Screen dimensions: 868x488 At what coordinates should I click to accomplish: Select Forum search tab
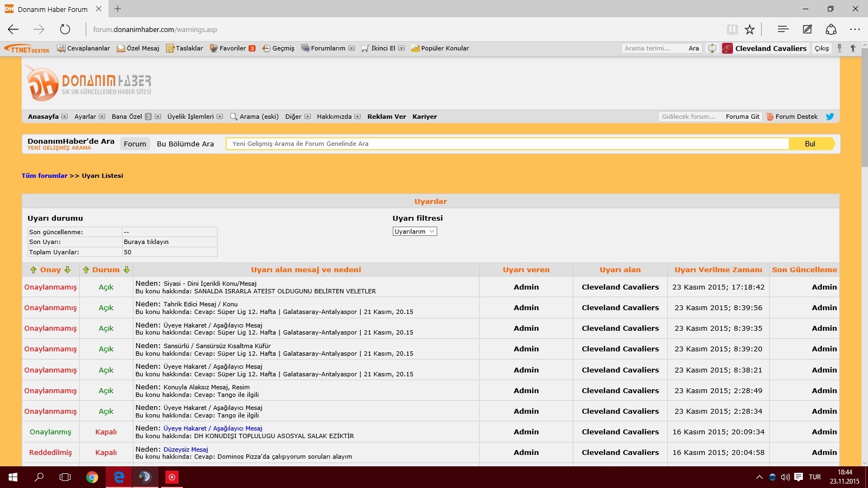[x=135, y=144]
